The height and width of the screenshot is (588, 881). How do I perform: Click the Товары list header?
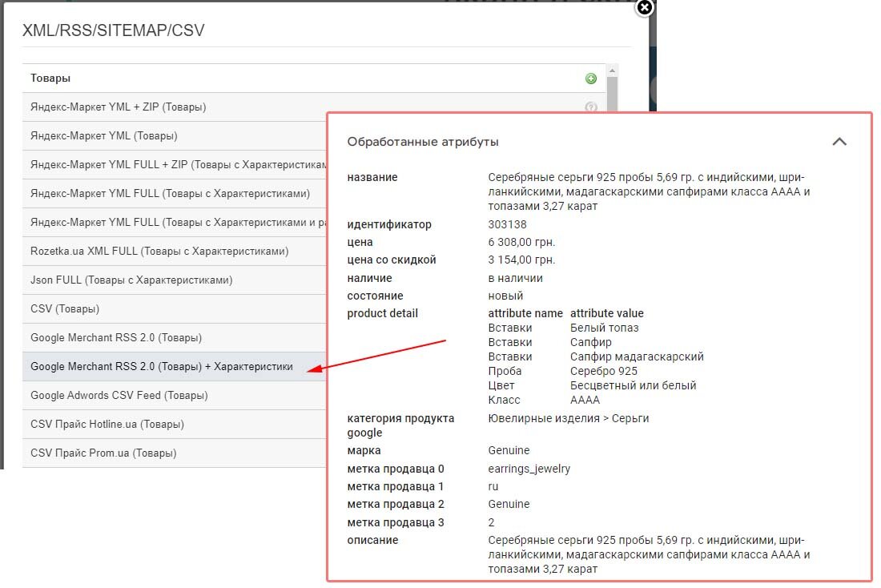tap(50, 79)
